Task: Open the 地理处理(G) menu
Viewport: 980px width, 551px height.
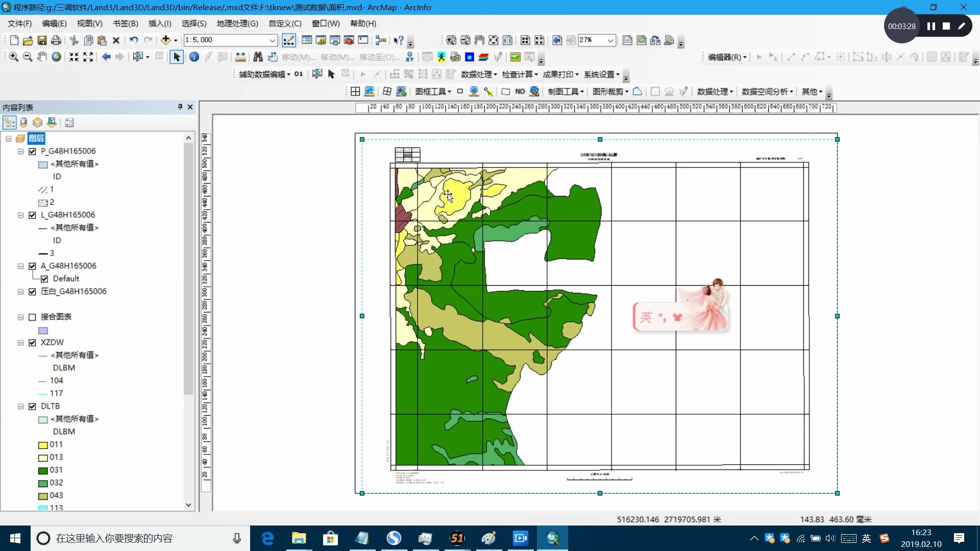Action: click(x=237, y=23)
